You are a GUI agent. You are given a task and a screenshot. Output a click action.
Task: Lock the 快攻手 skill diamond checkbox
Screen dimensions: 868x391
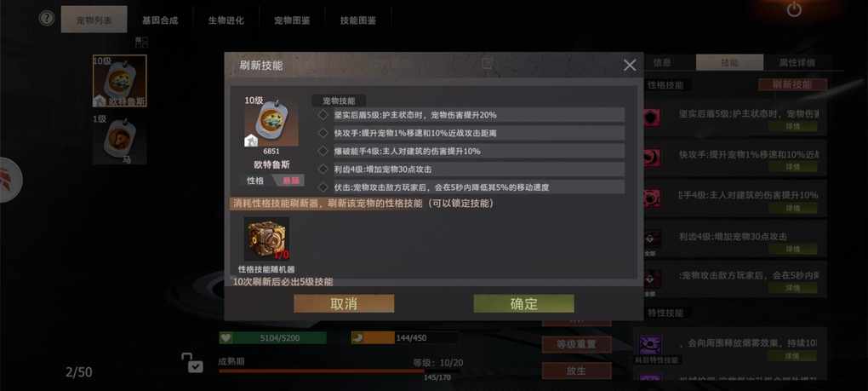[323, 133]
